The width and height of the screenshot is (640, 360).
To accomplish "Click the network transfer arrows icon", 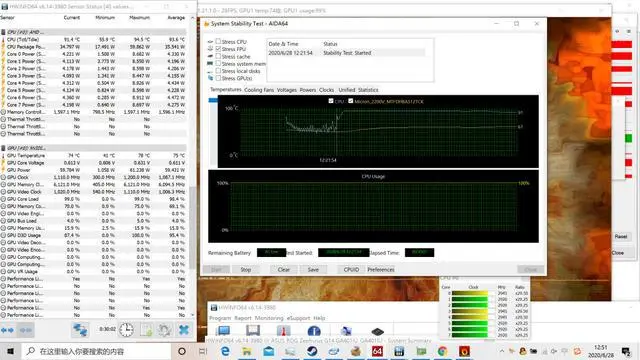I will click(x=80, y=330).
